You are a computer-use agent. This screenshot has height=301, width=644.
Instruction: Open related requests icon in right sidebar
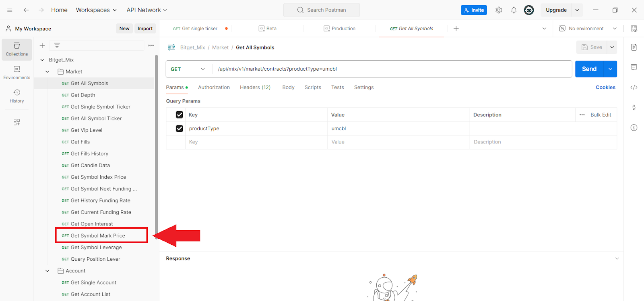point(634,107)
